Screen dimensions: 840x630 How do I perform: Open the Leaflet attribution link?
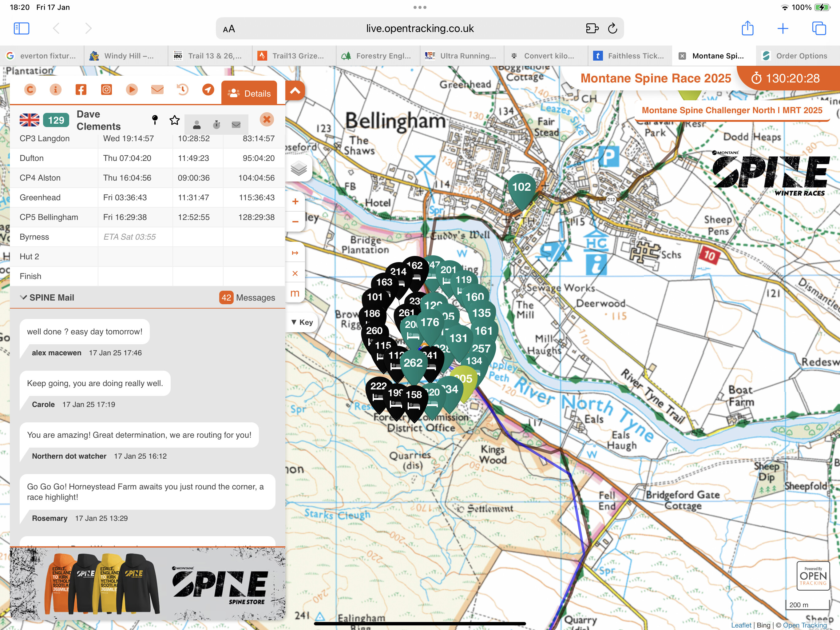pyautogui.click(x=741, y=625)
